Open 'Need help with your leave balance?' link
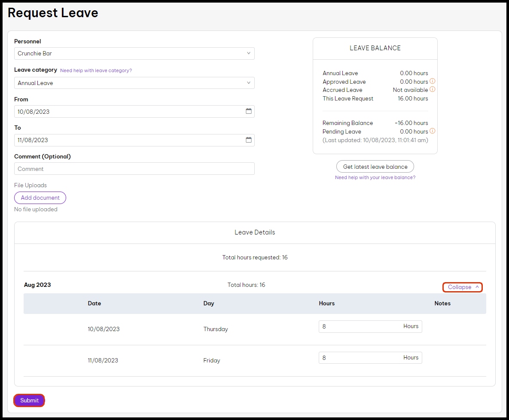 point(375,177)
